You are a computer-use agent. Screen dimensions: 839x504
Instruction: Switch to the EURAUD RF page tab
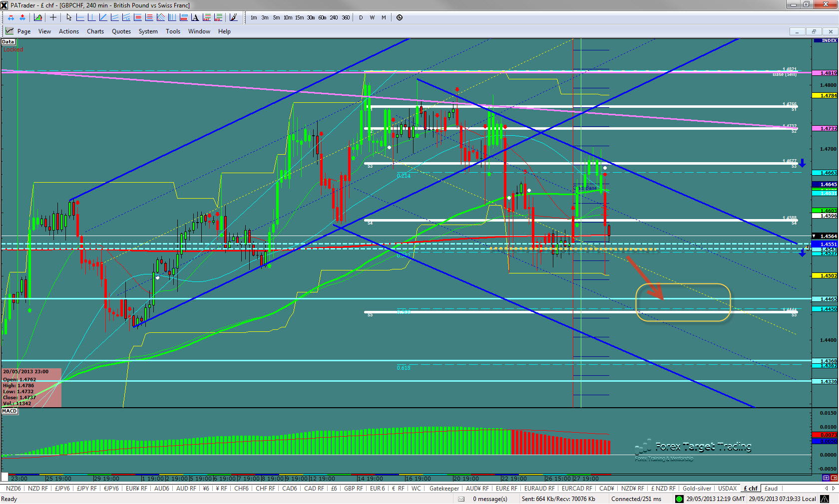pyautogui.click(x=539, y=489)
